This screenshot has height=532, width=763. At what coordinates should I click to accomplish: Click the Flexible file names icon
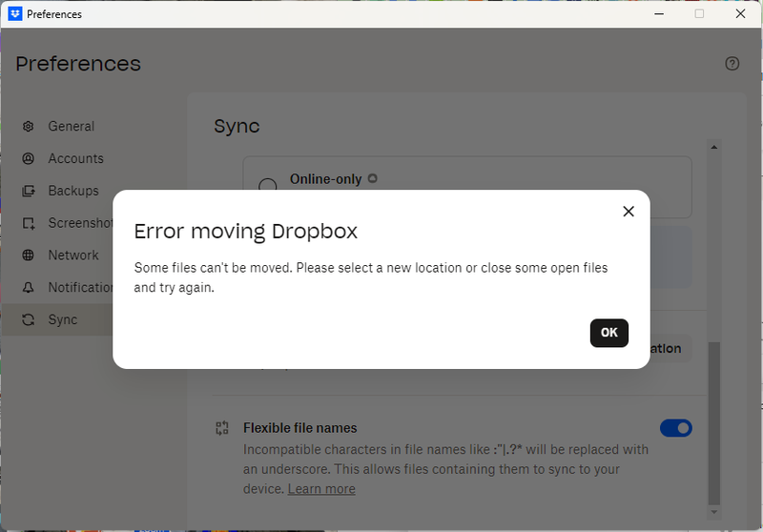(x=222, y=428)
